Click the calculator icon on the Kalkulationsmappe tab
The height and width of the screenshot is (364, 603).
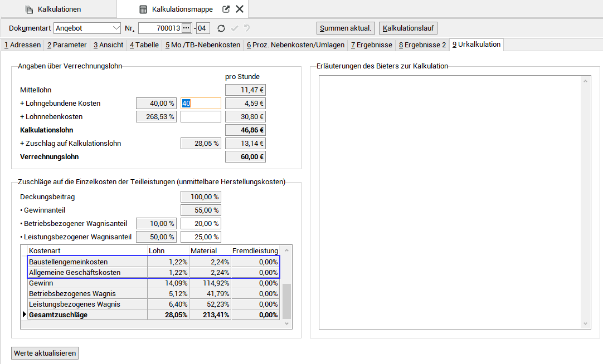tap(143, 9)
